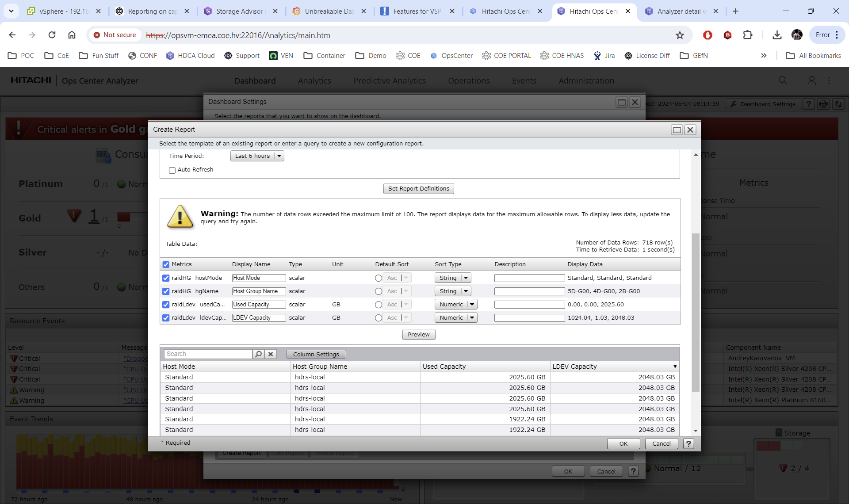Uncheck the raidHG hostMode metric checkbox
Screen dimensions: 849x504
[166, 278]
